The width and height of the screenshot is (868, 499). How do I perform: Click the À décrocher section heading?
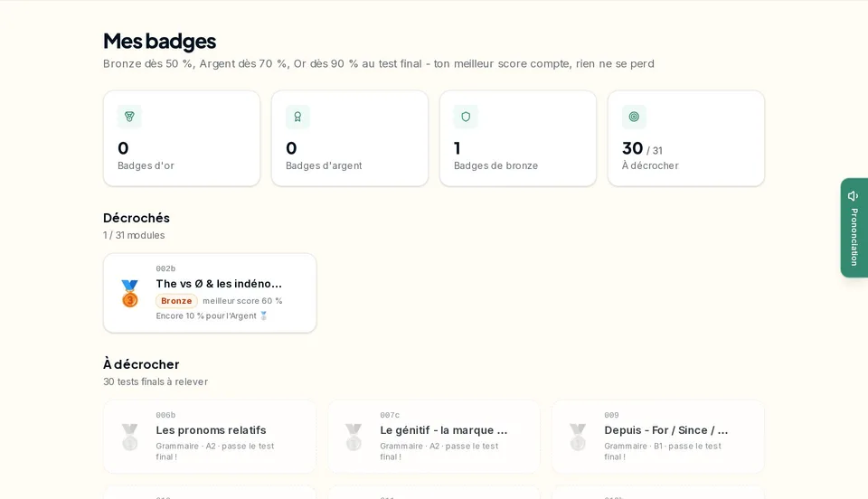(x=141, y=364)
